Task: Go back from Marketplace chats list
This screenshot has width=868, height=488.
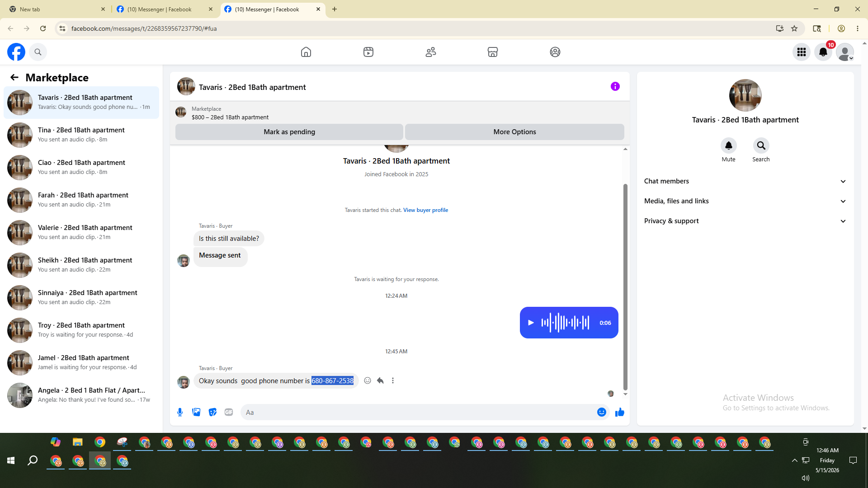Action: [x=14, y=78]
